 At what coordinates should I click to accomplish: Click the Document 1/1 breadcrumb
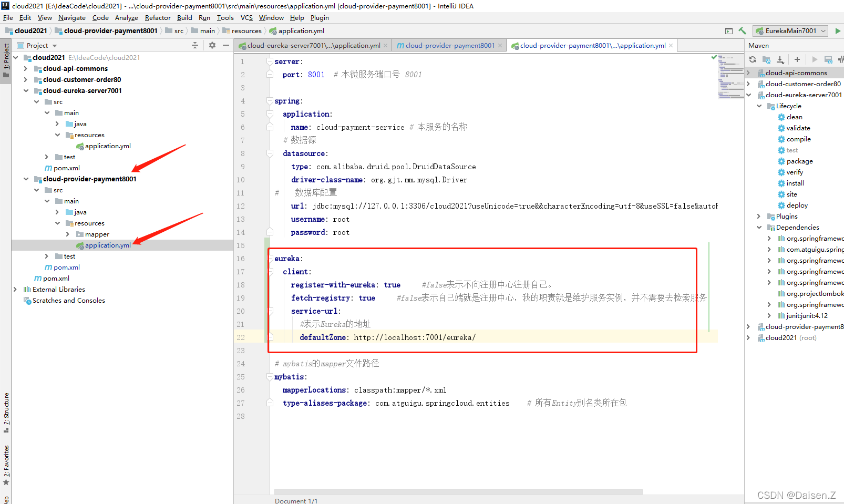[296, 500]
